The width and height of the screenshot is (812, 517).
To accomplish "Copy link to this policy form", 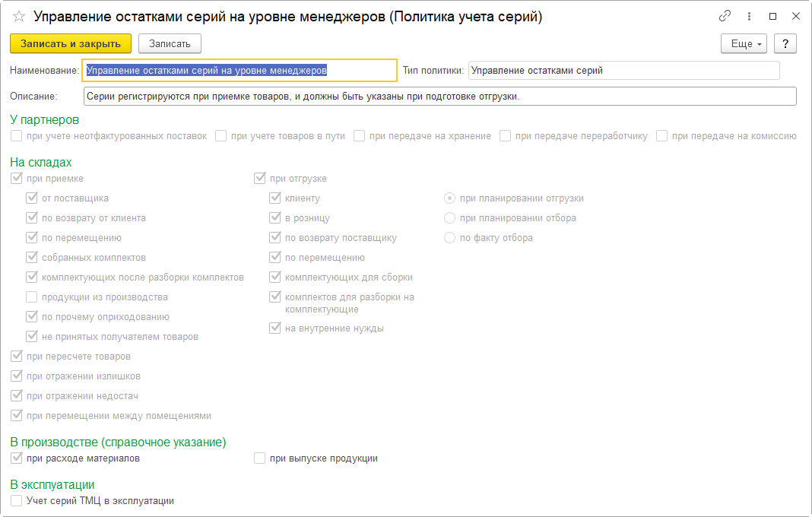I will [x=725, y=16].
